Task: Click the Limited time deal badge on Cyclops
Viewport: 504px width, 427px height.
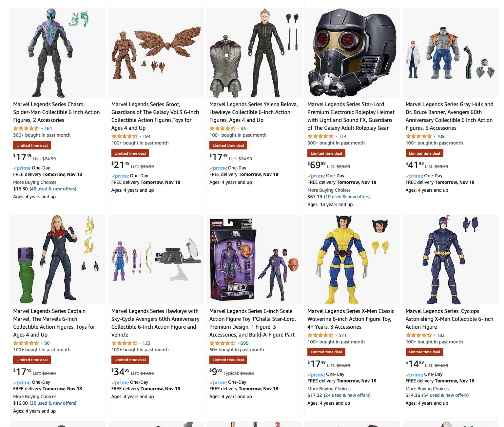Action: [424, 352]
